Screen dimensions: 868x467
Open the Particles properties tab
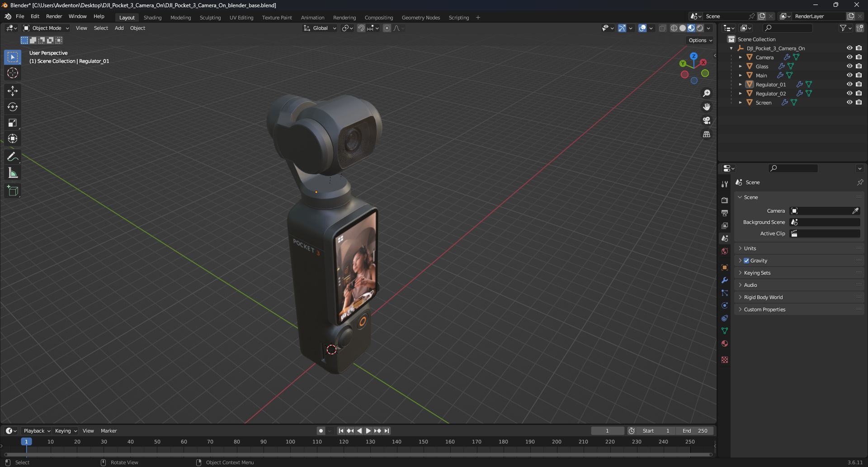click(x=725, y=293)
